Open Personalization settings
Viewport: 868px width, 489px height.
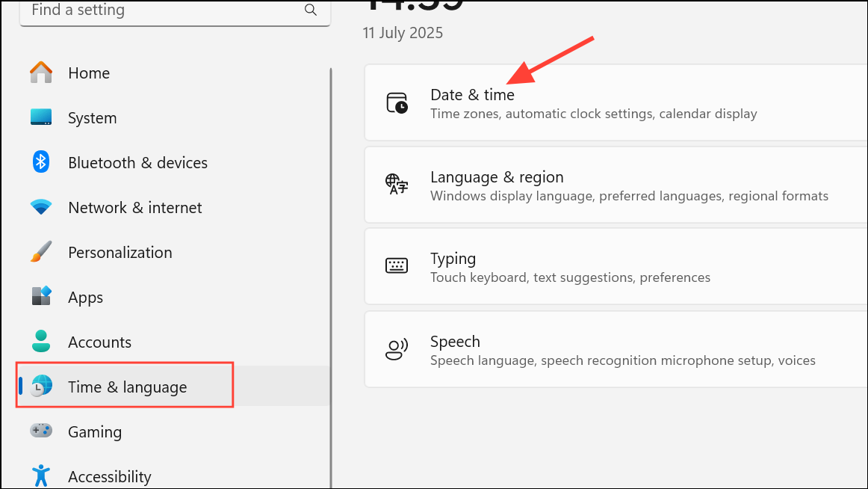(x=173, y=252)
